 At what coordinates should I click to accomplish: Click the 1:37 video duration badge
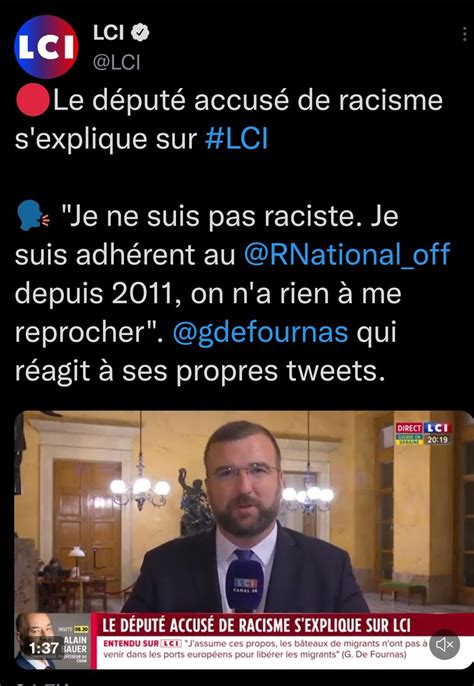44,648
